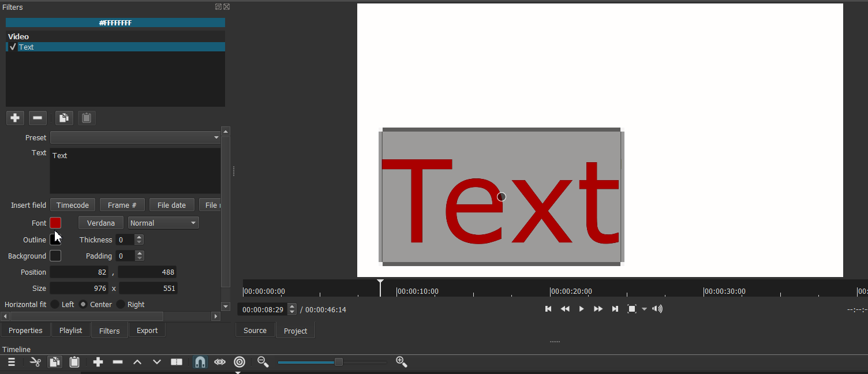Click the Thickness value field
The width and height of the screenshot is (868, 374).
pyautogui.click(x=125, y=240)
